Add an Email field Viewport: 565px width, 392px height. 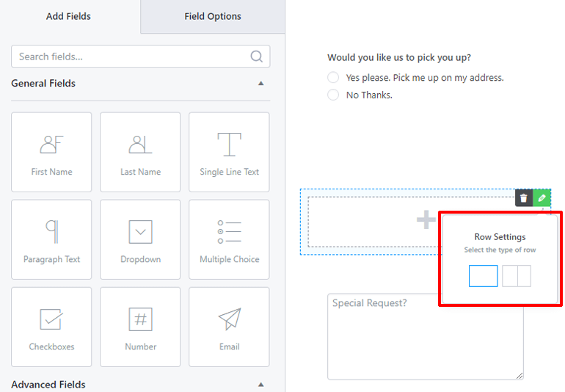pos(229,327)
